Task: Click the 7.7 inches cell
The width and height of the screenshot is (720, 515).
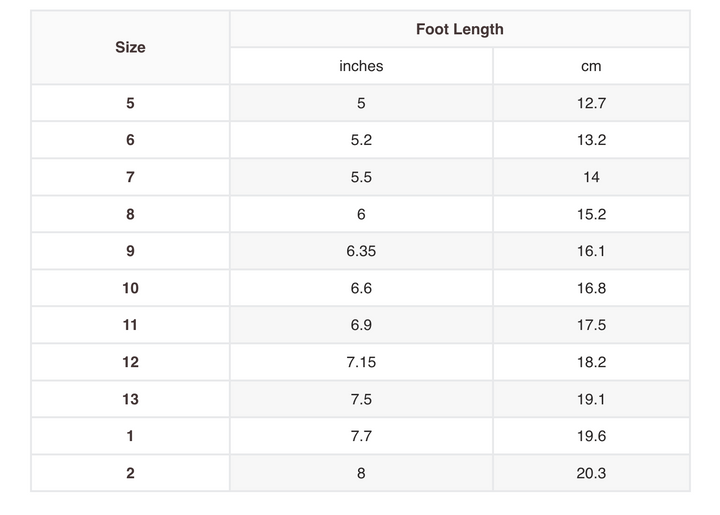Action: 361,436
